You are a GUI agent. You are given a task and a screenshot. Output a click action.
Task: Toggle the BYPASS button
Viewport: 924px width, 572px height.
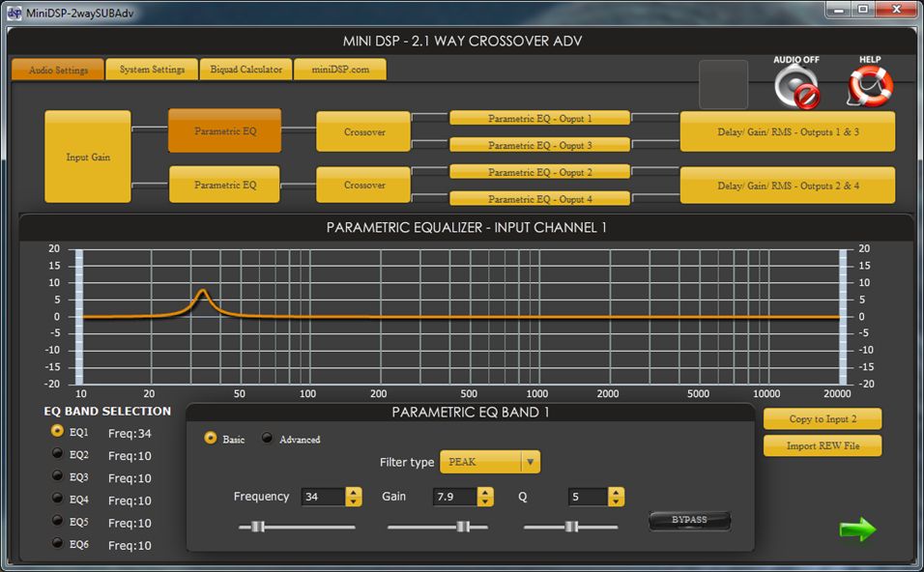[x=689, y=520]
